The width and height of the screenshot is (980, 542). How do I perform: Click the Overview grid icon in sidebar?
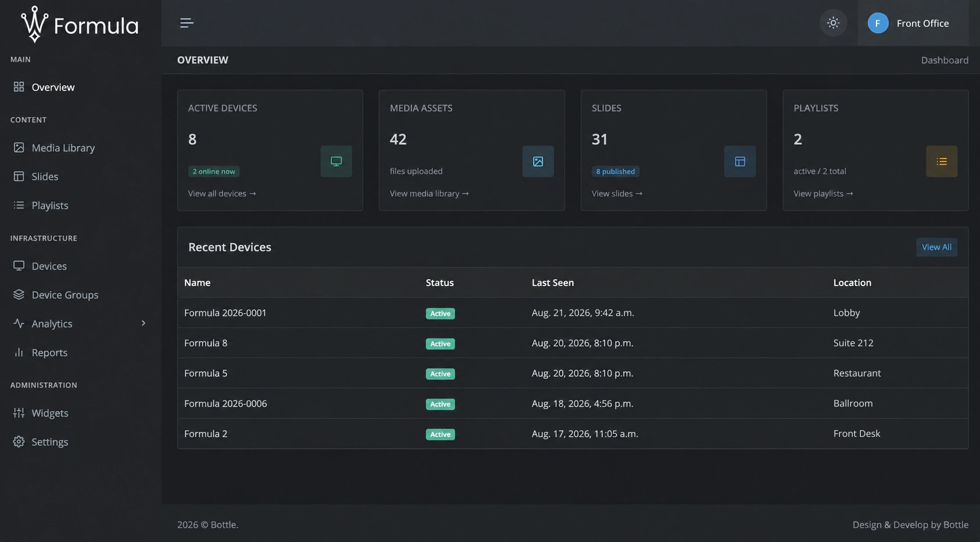(19, 87)
